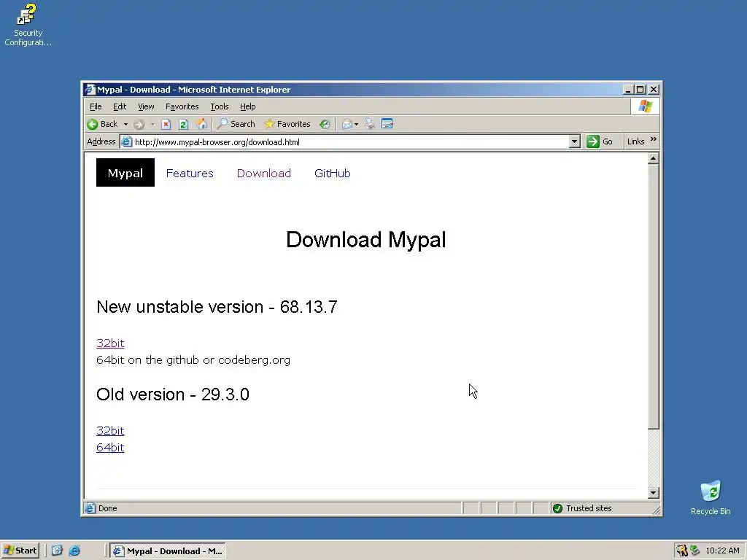This screenshot has width=747, height=560.
Task: Refresh the page with the green arrows icon
Action: coord(183,124)
